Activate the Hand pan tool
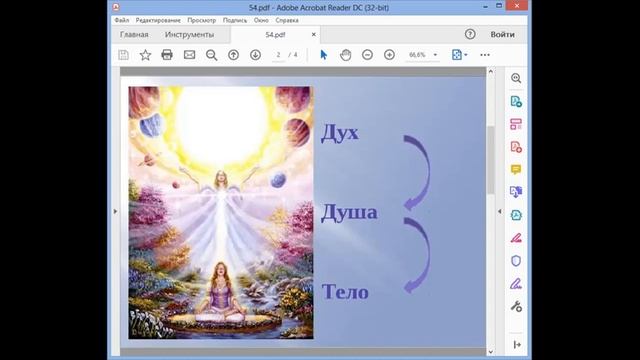The height and width of the screenshot is (360, 640). (346, 55)
